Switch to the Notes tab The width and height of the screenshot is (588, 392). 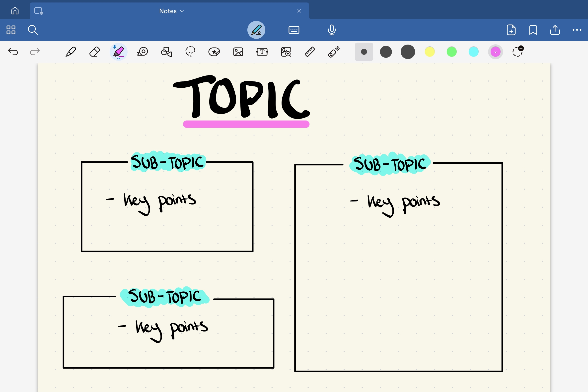(x=168, y=11)
